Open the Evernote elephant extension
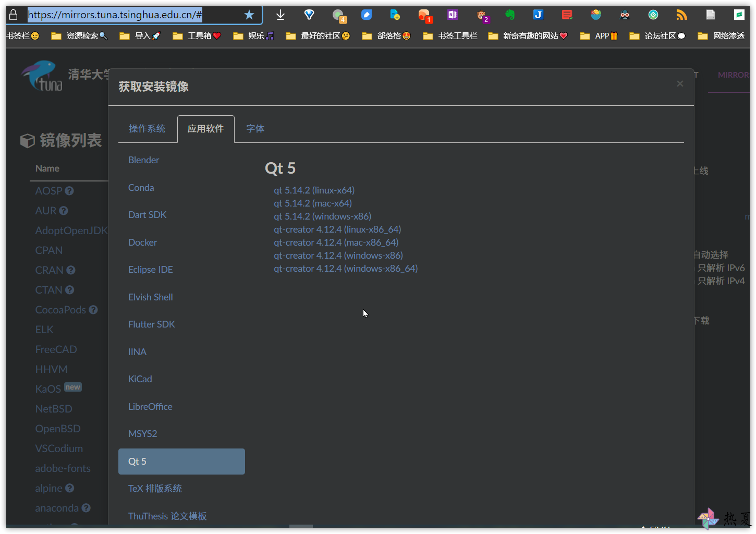This screenshot has height=534, width=756. [510, 15]
